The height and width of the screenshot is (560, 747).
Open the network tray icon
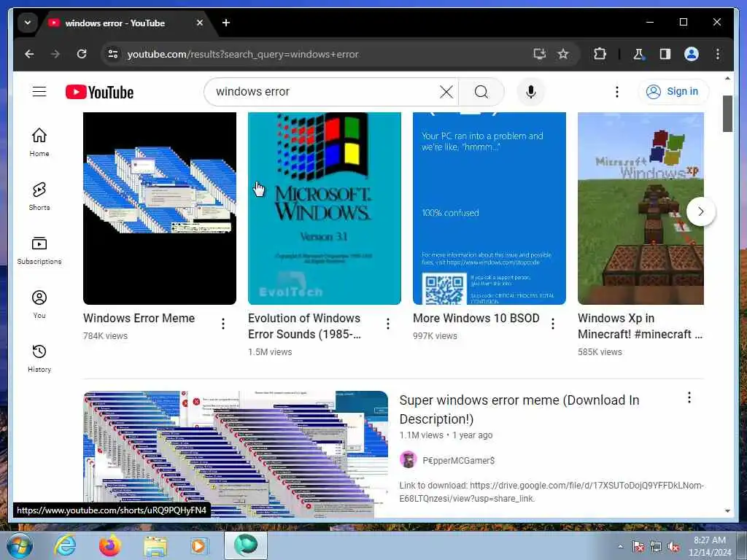pyautogui.click(x=656, y=547)
